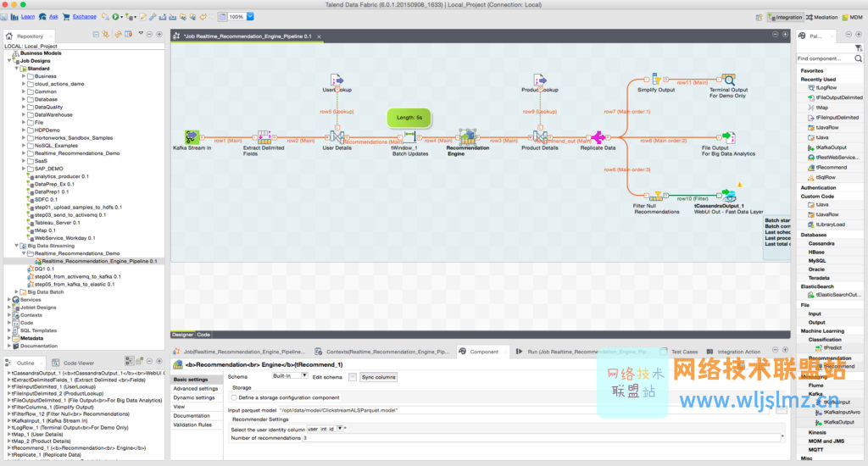The height and width of the screenshot is (466, 868).
Task: Select the UserLookup file input component
Action: click(x=337, y=80)
